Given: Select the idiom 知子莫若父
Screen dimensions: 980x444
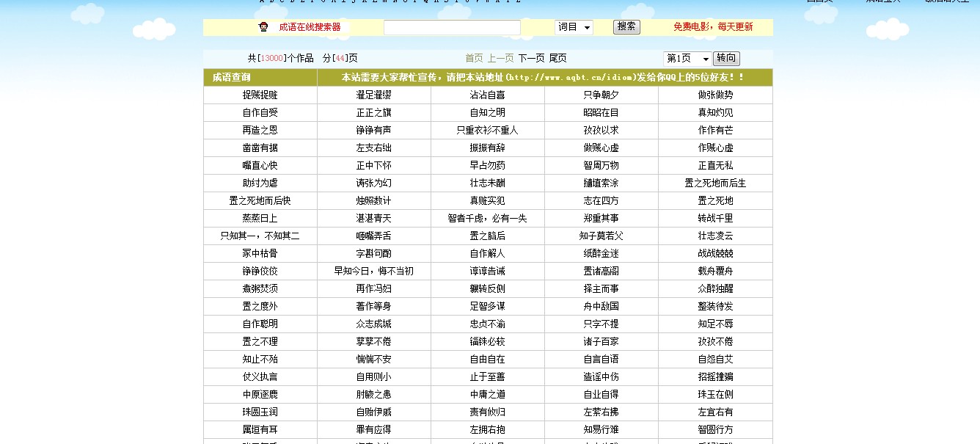Looking at the screenshot, I should click(x=601, y=236).
